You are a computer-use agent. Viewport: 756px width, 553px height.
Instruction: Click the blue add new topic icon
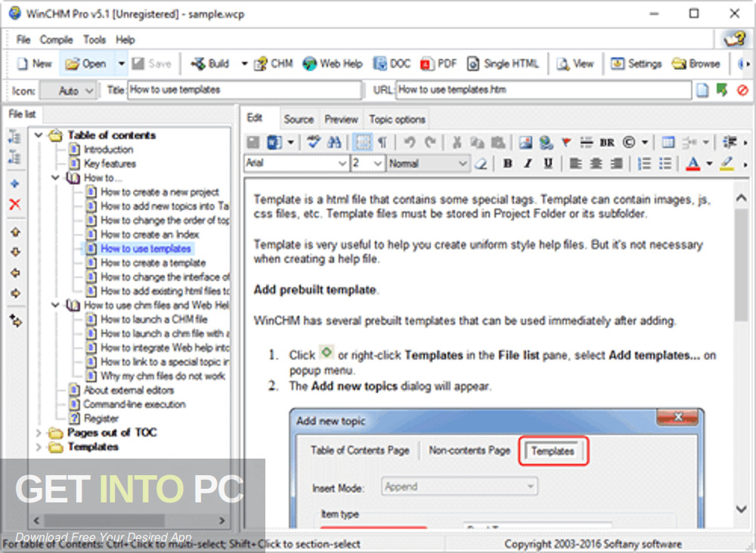(15, 184)
